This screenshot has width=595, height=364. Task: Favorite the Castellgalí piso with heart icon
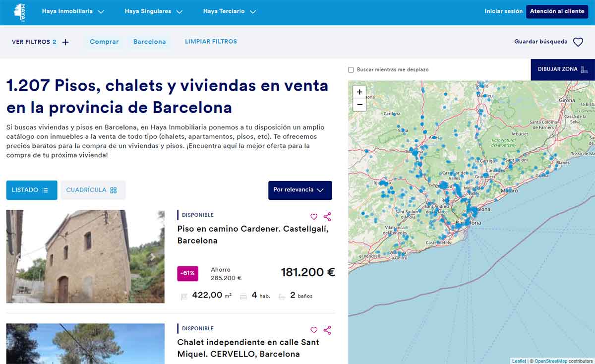314,217
